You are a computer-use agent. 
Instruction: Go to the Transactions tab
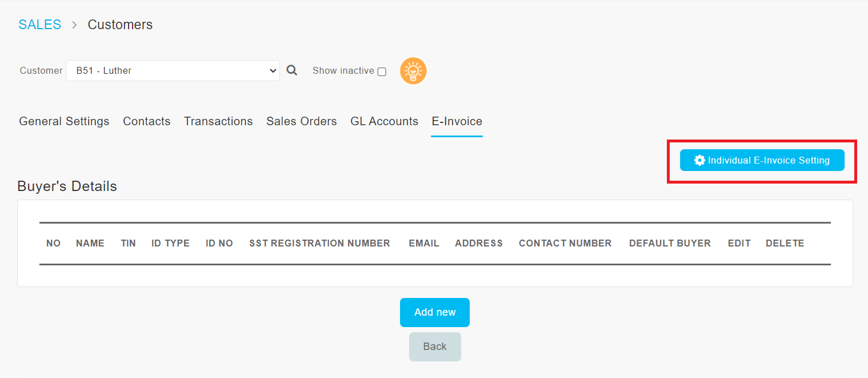tap(218, 121)
